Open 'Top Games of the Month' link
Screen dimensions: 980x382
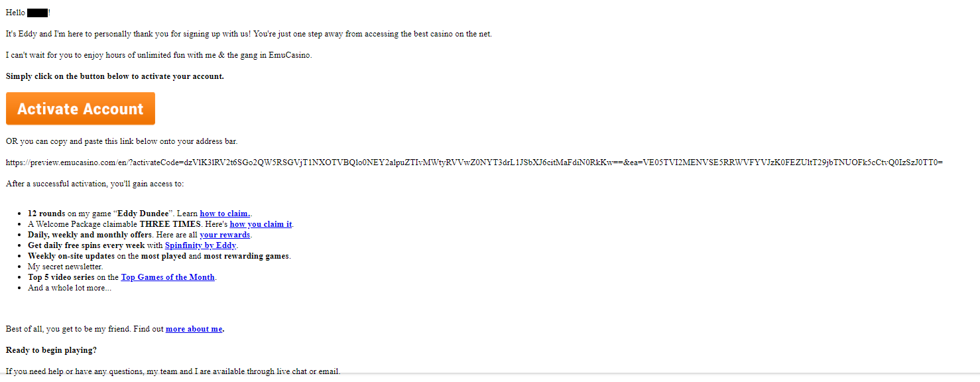[x=168, y=277]
